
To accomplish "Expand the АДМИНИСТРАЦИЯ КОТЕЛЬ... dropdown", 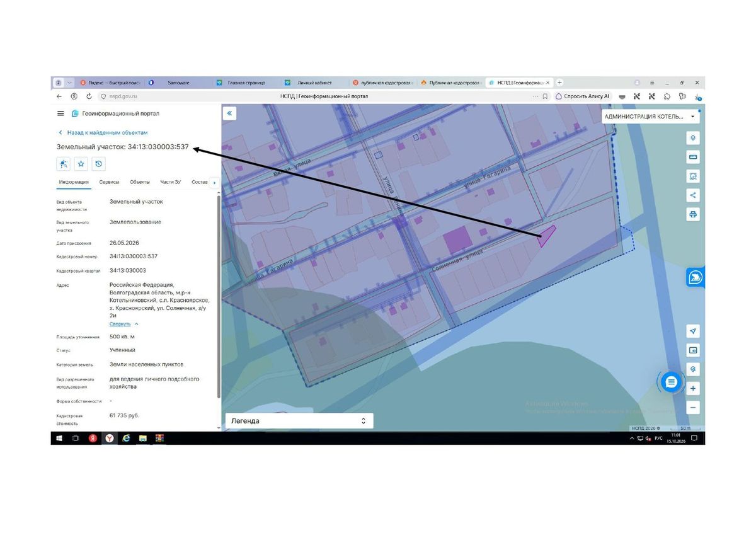I will point(651,117).
